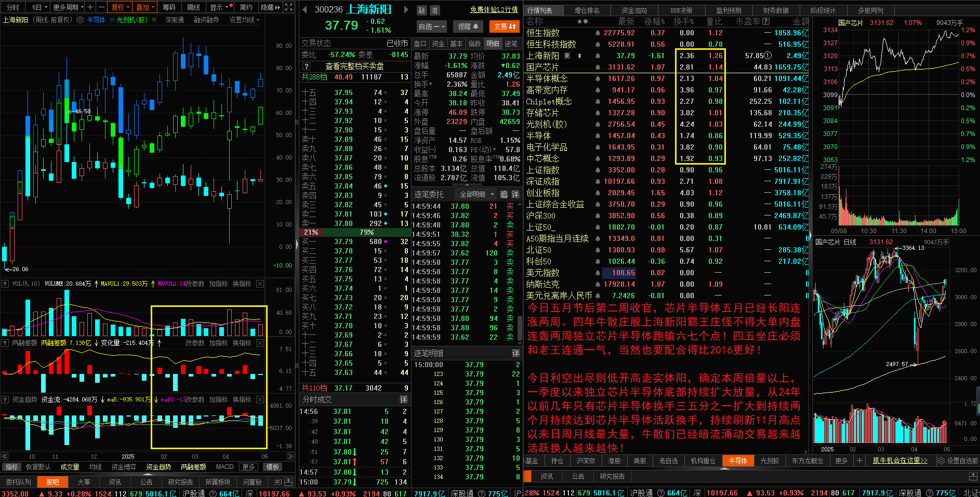Select 国产芯片 row in market list
The image size is (980, 497).
coord(667,67)
